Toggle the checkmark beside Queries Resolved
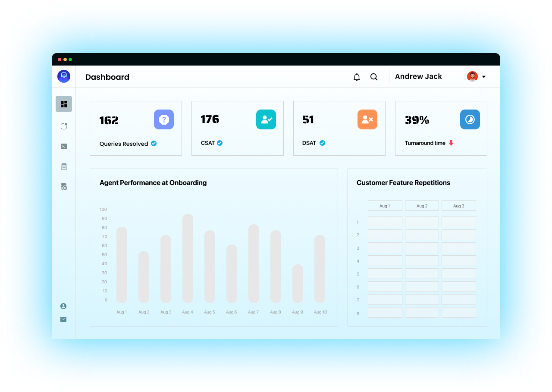 [x=154, y=144]
